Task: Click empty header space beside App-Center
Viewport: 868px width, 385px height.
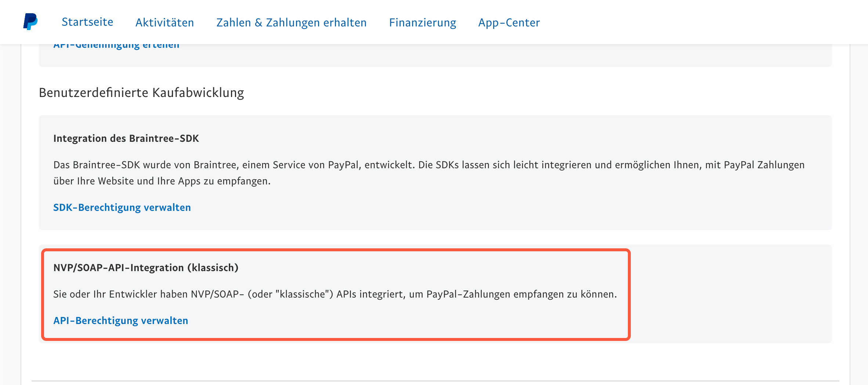Action: click(698, 22)
